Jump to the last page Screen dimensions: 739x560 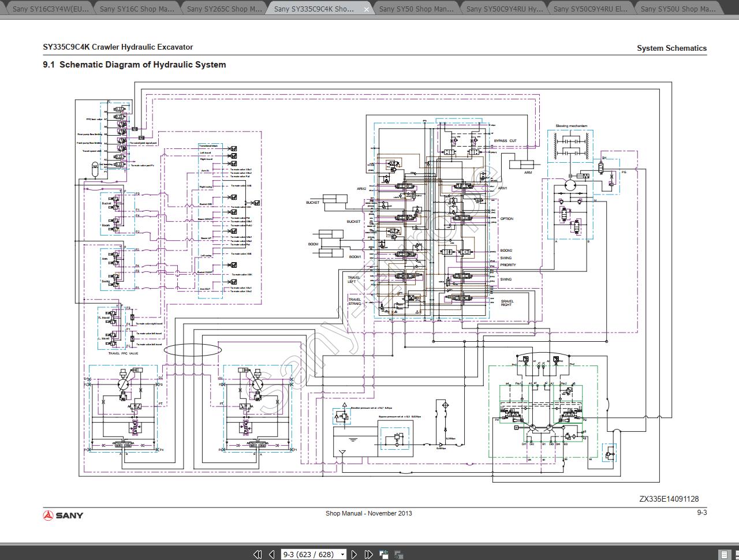[368, 554]
